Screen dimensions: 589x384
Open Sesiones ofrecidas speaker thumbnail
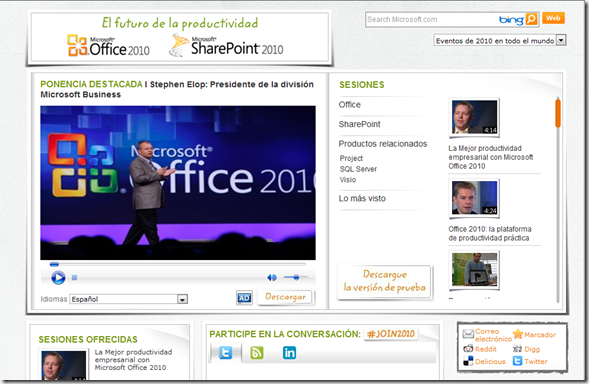[x=63, y=365]
